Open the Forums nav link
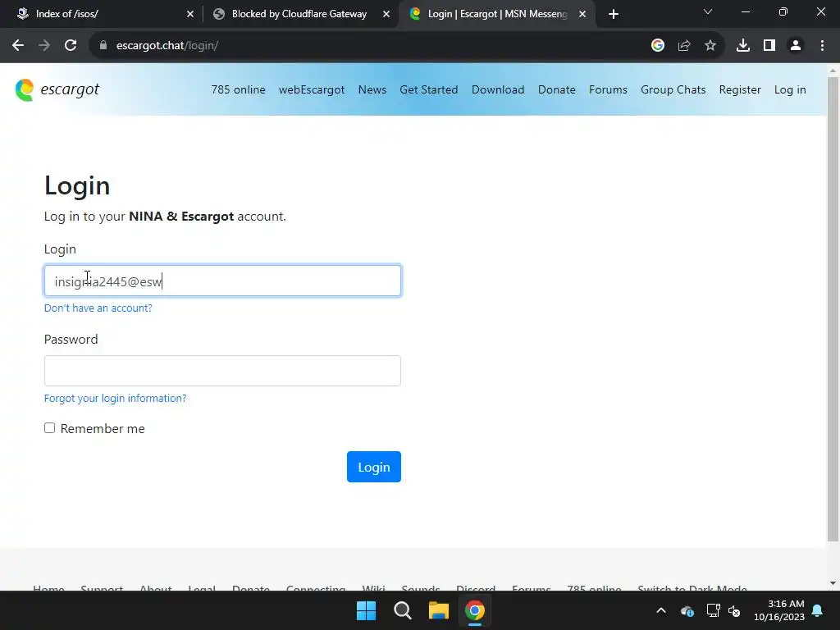 (x=608, y=89)
